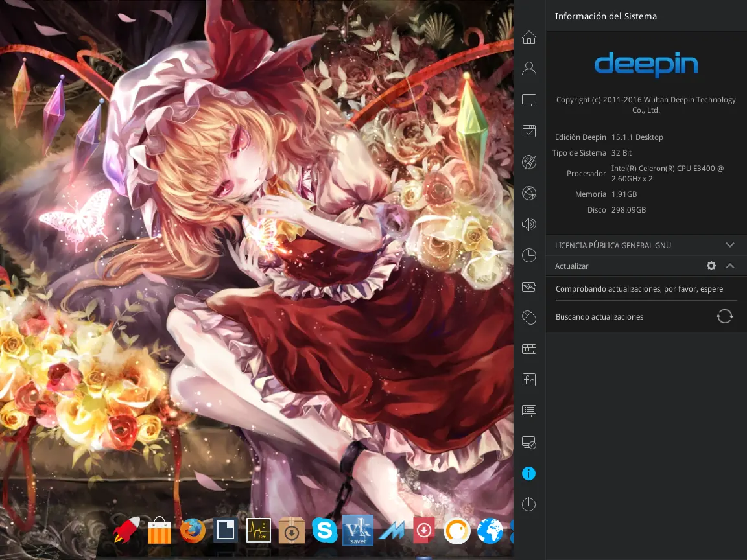Viewport: 747px width, 560px height.
Task: Click the Tipo de Sistema value 32 Bit
Action: (x=621, y=153)
